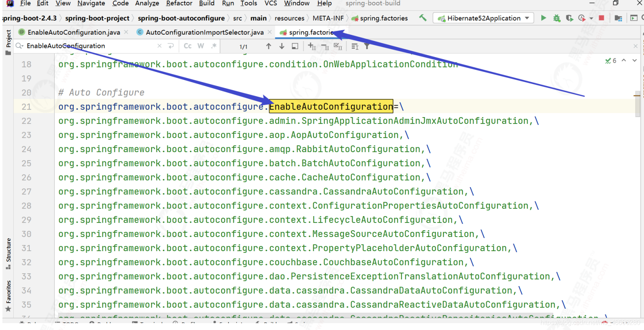Jump to the previous highlighted problem

coord(623,60)
